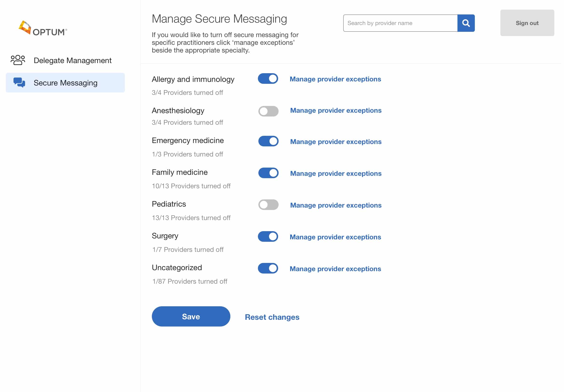This screenshot has width=564, height=392.
Task: Manage provider exceptions for Allergy and immunology
Action: (x=335, y=79)
